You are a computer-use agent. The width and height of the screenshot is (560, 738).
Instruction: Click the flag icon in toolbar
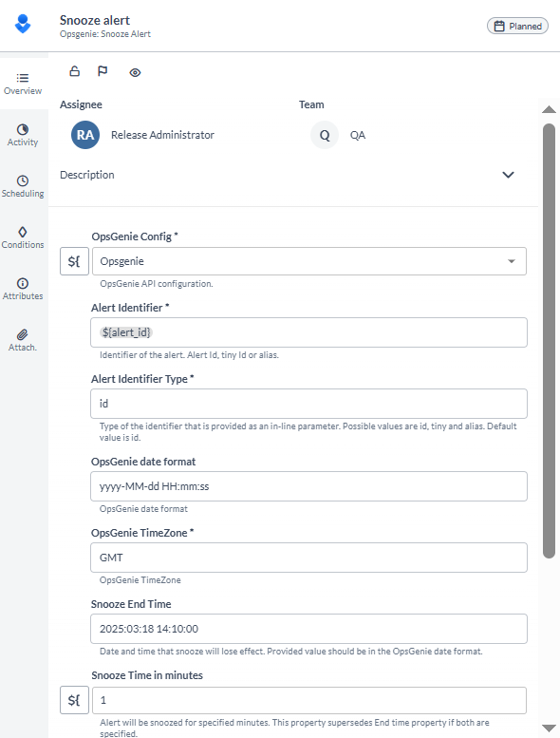point(103,71)
